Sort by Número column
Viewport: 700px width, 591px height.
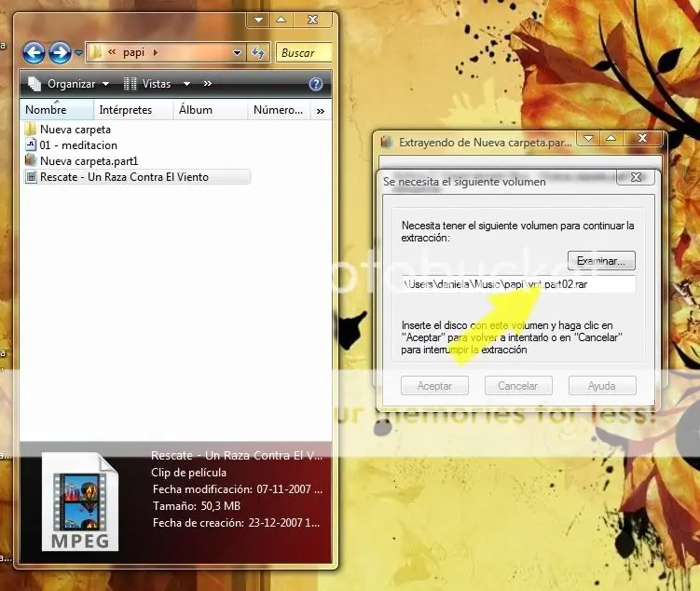coord(279,110)
